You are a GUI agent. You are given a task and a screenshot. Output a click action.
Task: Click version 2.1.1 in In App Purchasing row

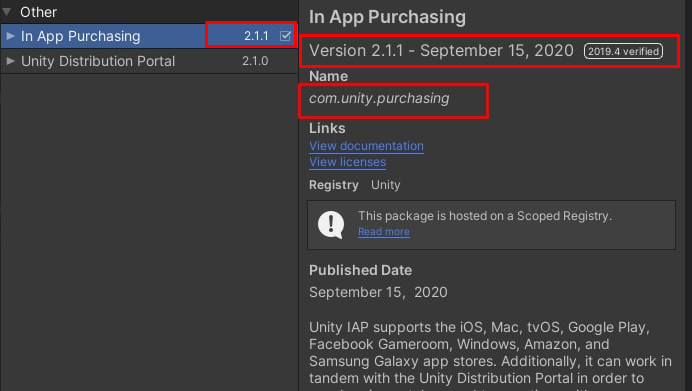[256, 36]
